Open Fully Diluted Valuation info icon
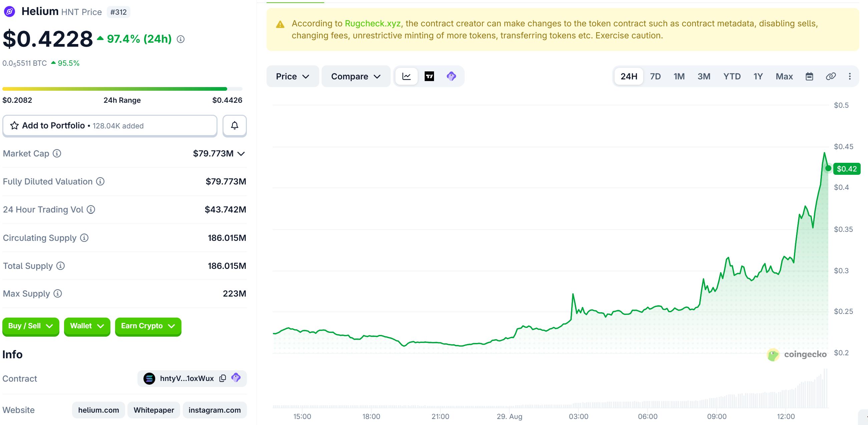Image resolution: width=868 pixels, height=425 pixels. (100, 181)
